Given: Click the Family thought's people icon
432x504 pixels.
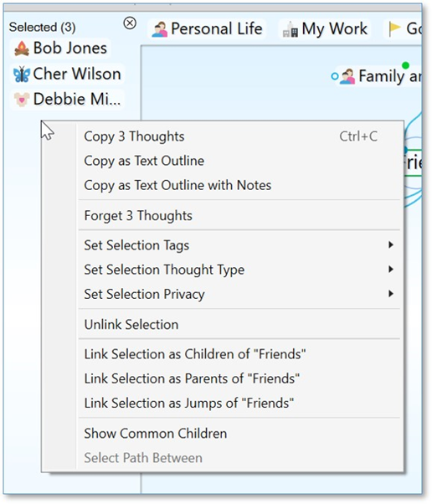Looking at the screenshot, I should click(347, 76).
